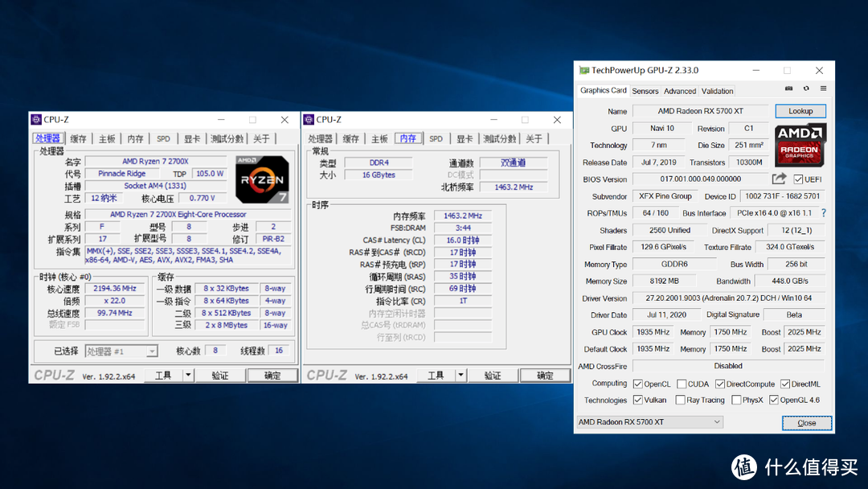Image resolution: width=868 pixels, height=489 pixels.
Task: Click the BIOS export share icon
Action: (779, 179)
